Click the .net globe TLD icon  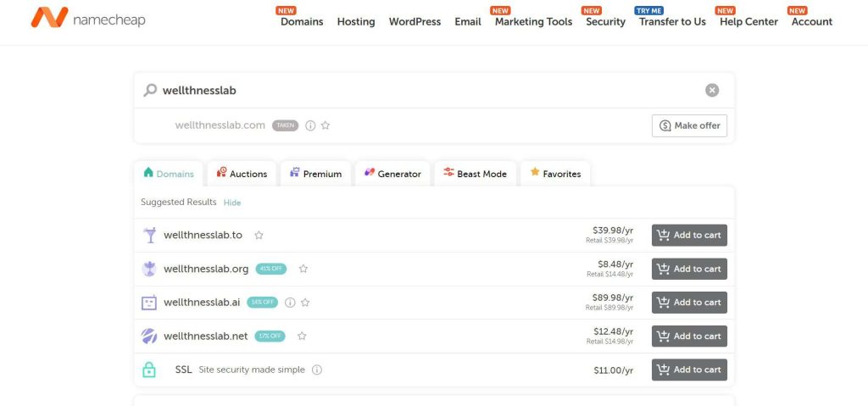tap(149, 336)
